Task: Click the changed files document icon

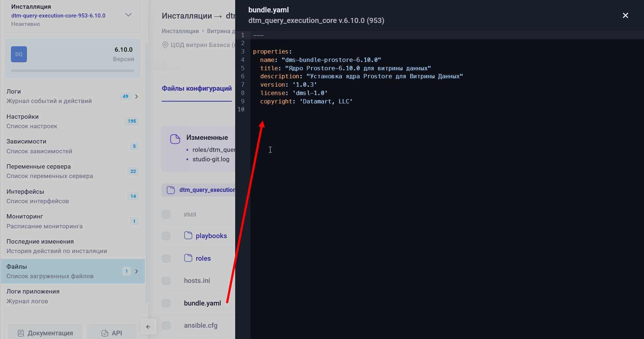Action: pos(175,139)
